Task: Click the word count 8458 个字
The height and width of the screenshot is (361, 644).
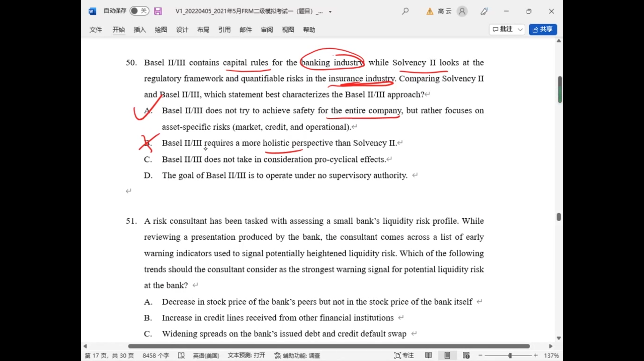Action: (x=156, y=356)
